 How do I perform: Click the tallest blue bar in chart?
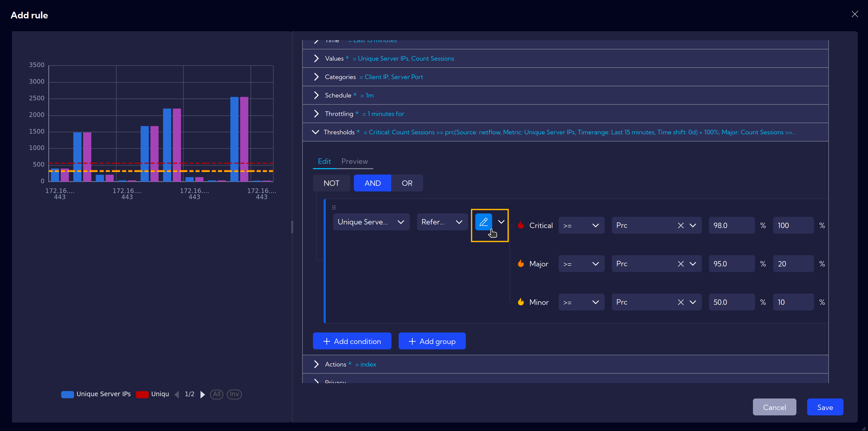[234, 139]
